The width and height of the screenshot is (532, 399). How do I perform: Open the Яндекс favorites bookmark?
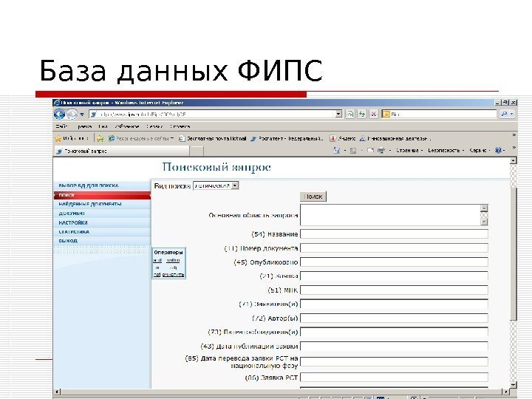pos(343,138)
